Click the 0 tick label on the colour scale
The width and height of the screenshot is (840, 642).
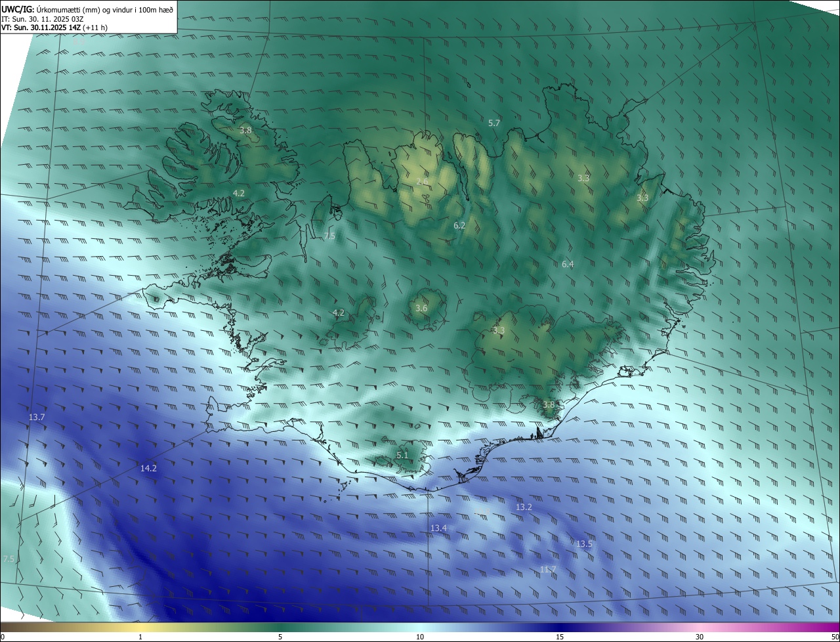click(x=3, y=637)
